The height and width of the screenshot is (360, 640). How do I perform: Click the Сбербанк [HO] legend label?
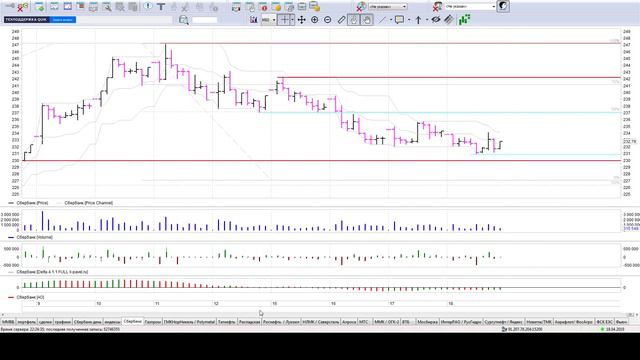30,298
